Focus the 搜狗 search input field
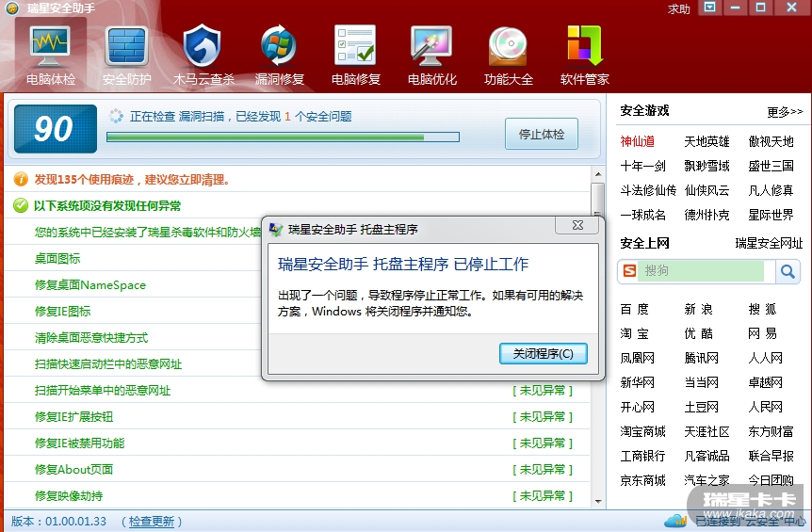Viewport: 812px width, 532px height. click(701, 271)
